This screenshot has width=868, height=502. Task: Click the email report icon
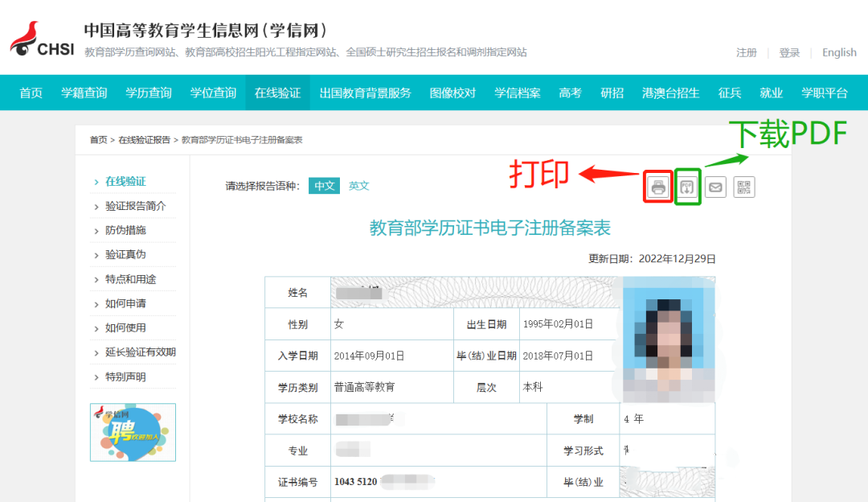pos(714,186)
